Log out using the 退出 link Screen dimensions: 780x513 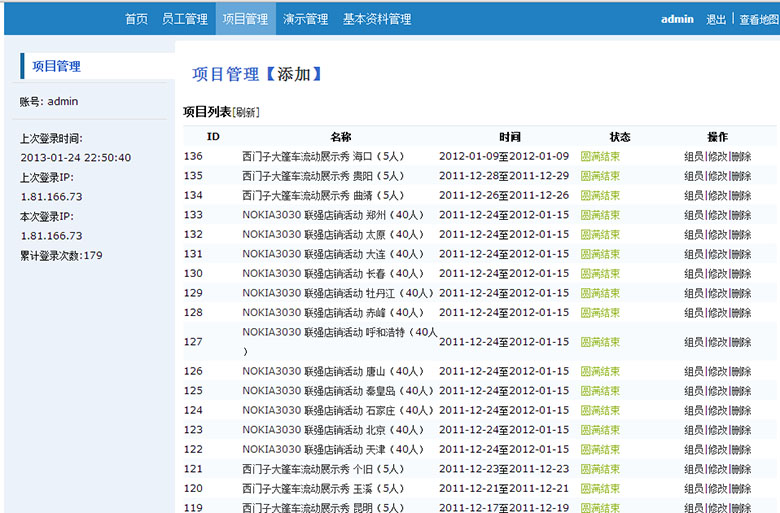[716, 19]
